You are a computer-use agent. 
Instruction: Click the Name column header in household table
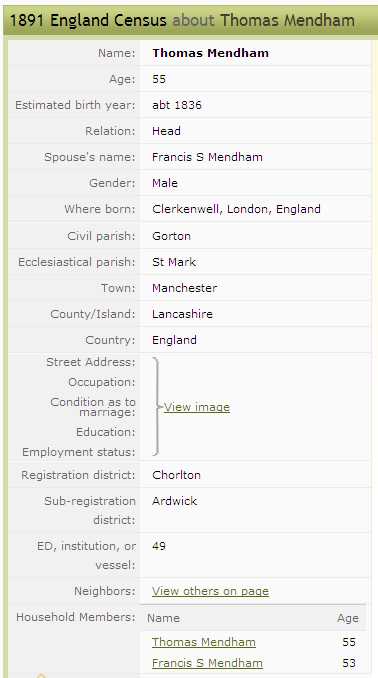tap(163, 618)
